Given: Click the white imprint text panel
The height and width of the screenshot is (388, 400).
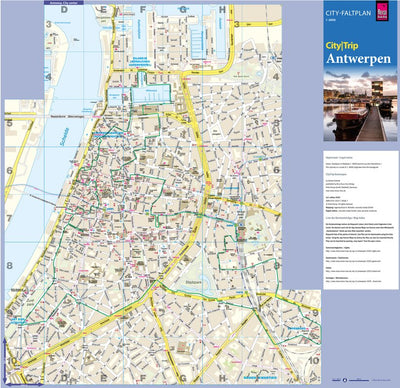Looking at the screenshot, I should point(360,220).
